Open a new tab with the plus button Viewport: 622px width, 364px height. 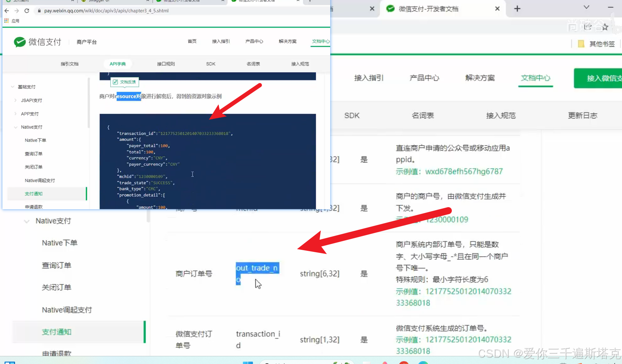pos(518,9)
